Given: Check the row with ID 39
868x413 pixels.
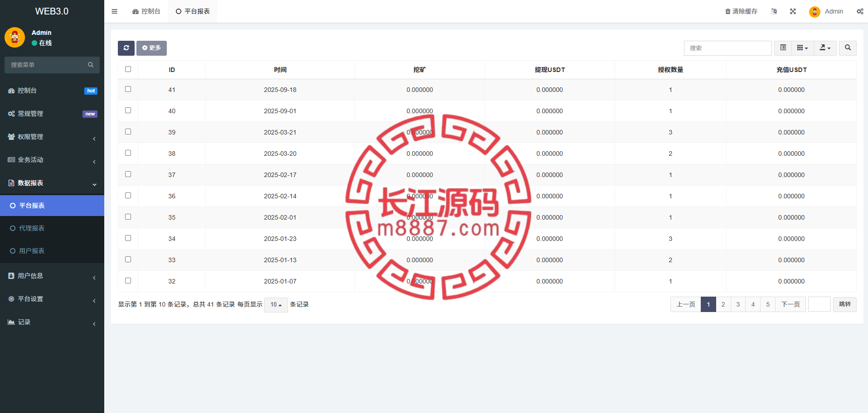Looking at the screenshot, I should pos(128,132).
